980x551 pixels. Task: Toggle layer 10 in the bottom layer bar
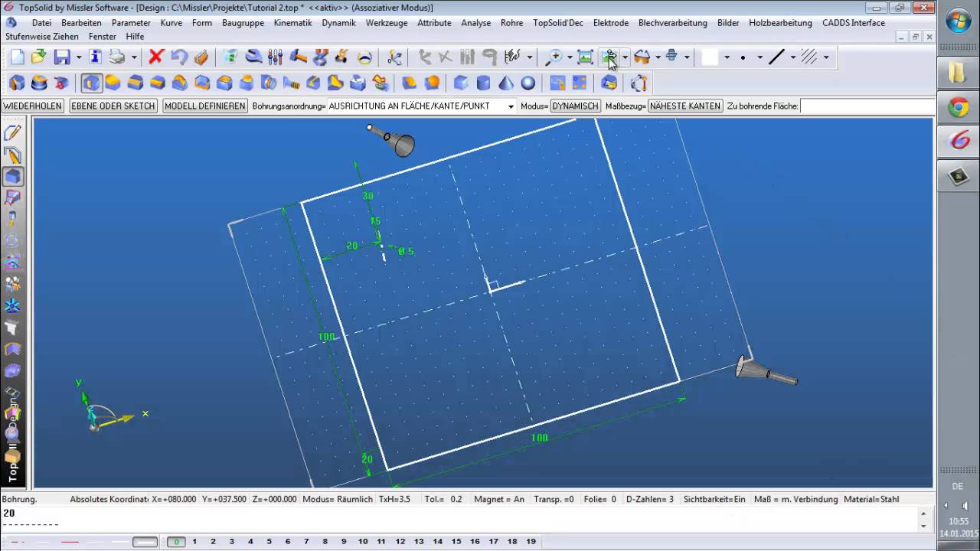362,542
